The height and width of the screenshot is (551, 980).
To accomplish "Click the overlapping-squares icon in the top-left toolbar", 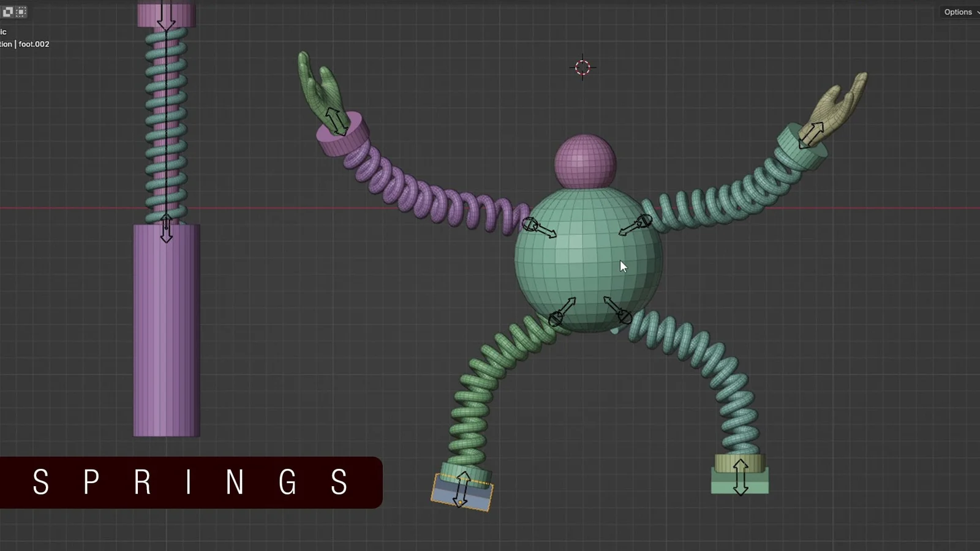I will pyautogui.click(x=7, y=12).
